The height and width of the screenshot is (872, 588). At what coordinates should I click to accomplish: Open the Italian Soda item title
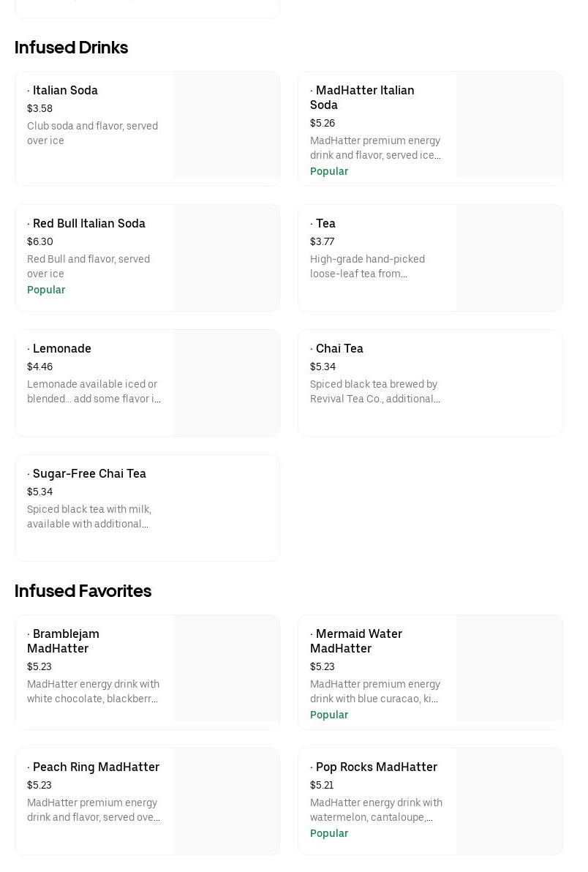pyautogui.click(x=65, y=91)
